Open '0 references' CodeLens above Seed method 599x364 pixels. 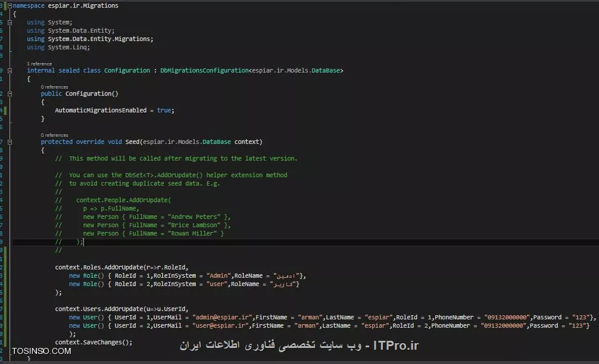(x=55, y=135)
